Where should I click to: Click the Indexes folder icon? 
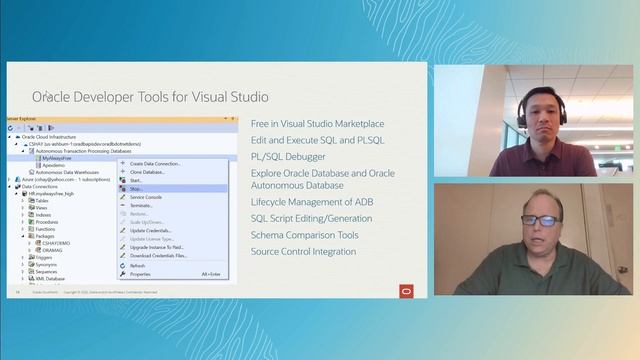(x=31, y=215)
